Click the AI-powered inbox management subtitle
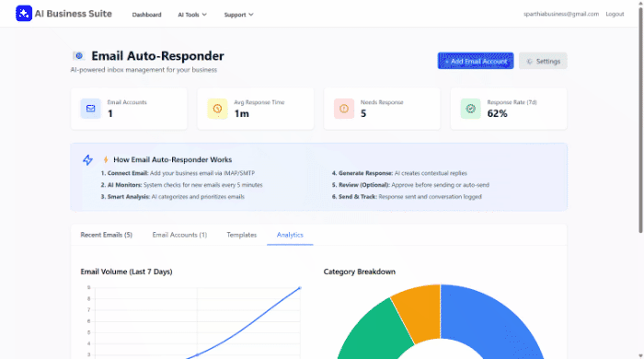Screen dimensions: 644x359 point(144,70)
